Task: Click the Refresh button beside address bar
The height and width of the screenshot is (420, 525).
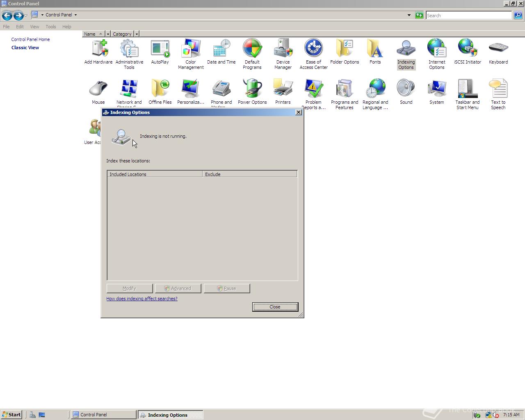Action: click(x=419, y=15)
